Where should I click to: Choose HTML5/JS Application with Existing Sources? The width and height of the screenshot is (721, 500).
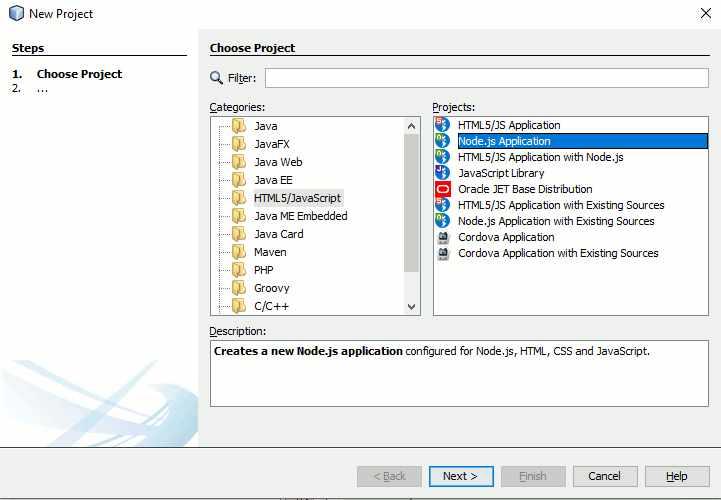tap(561, 205)
